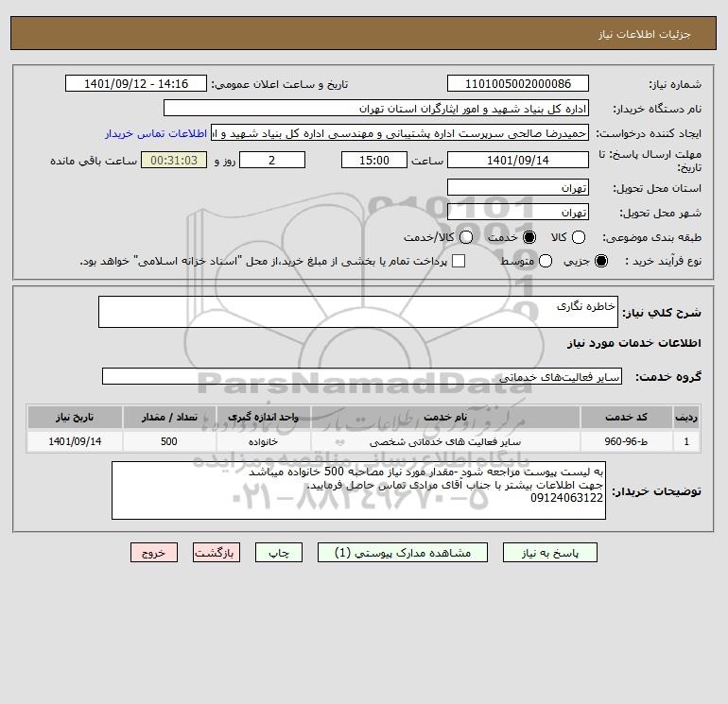Viewport: 728px width, 704px height.
Task: Click service code cell ط-96-960
Action: point(626,441)
